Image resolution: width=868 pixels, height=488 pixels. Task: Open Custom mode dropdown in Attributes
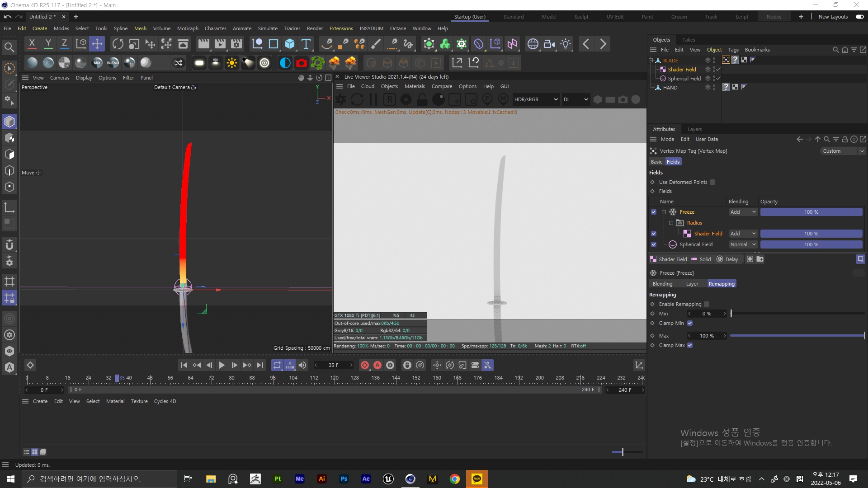[x=842, y=151]
